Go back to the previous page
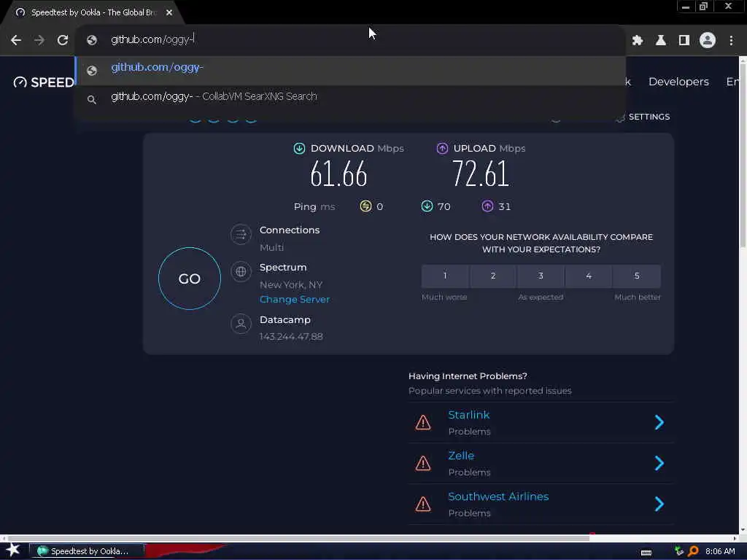747x560 pixels. 16,40
